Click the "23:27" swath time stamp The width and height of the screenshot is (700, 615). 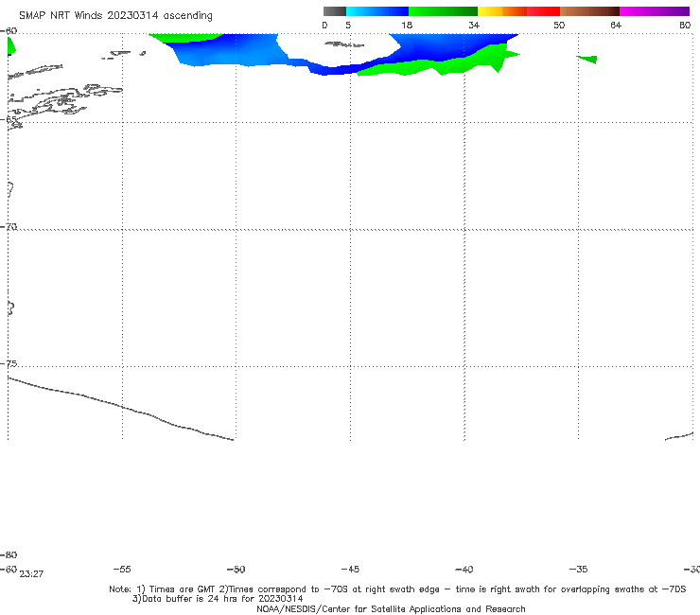[31, 574]
